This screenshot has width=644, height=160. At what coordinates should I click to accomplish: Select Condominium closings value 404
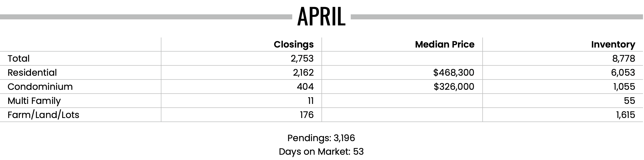click(x=305, y=87)
